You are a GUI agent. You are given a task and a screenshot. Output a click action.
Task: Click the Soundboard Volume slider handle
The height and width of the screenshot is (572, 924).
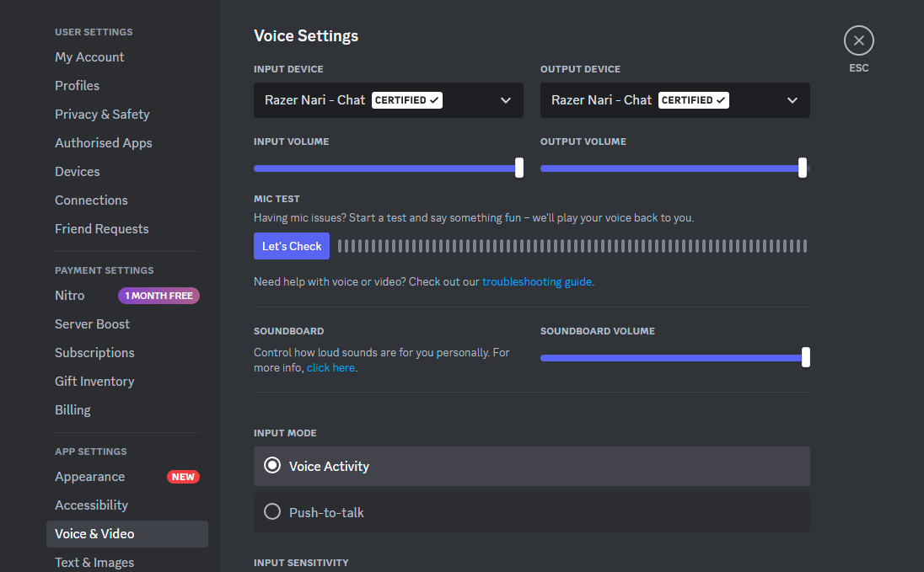tap(806, 357)
